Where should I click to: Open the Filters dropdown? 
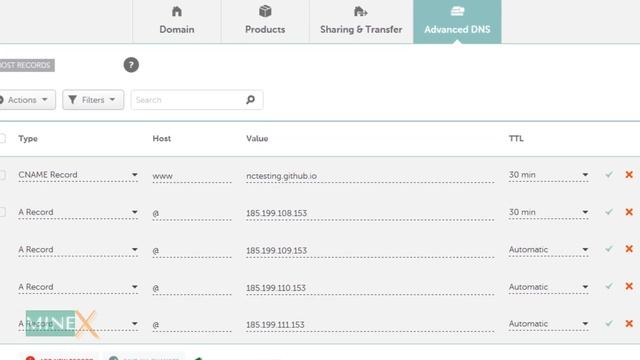(x=93, y=100)
